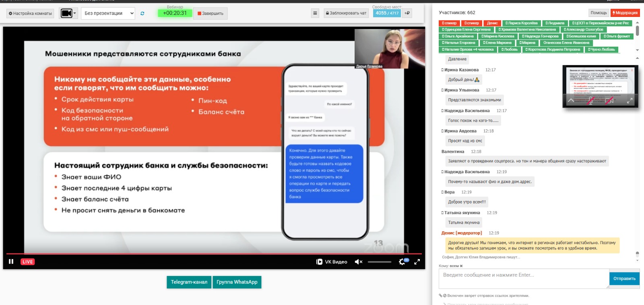This screenshot has width=644, height=305.
Task: Lock the chat with Заблокировать чат
Action: 346,13
